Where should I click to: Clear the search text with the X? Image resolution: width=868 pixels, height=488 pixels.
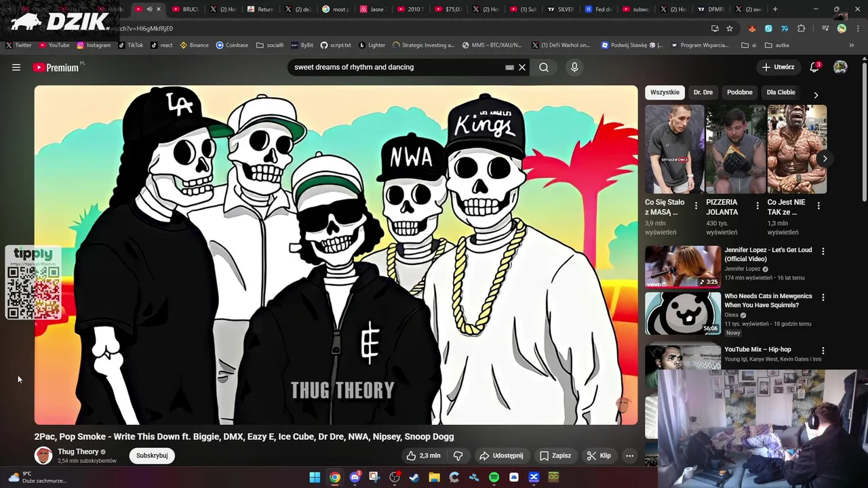(522, 67)
